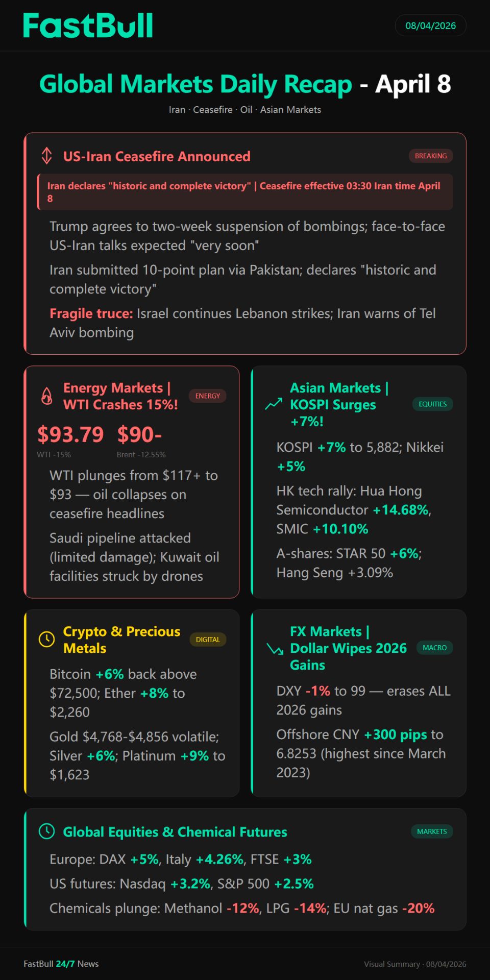490x980 pixels.
Task: Click the DIGITAL tag badge
Action: pos(208,640)
